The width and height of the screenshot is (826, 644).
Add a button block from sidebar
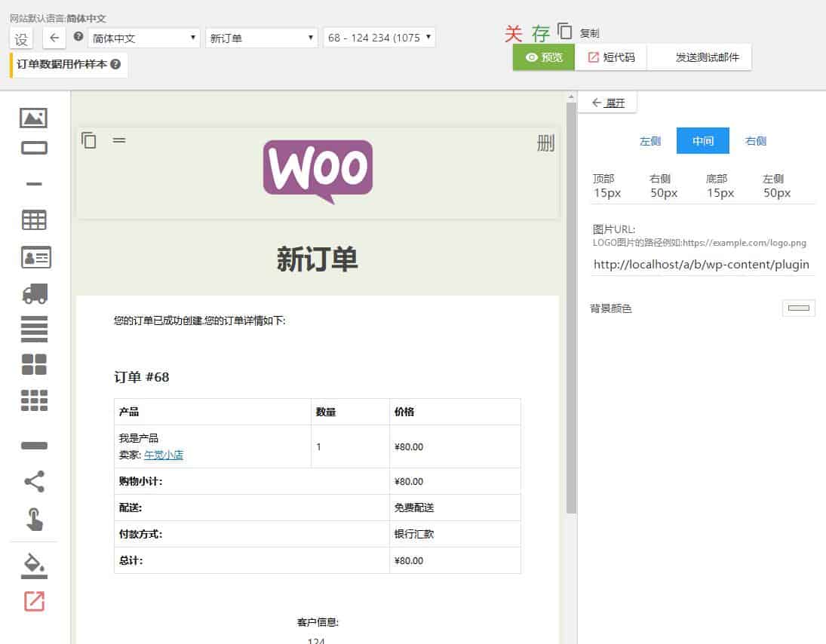(x=34, y=148)
